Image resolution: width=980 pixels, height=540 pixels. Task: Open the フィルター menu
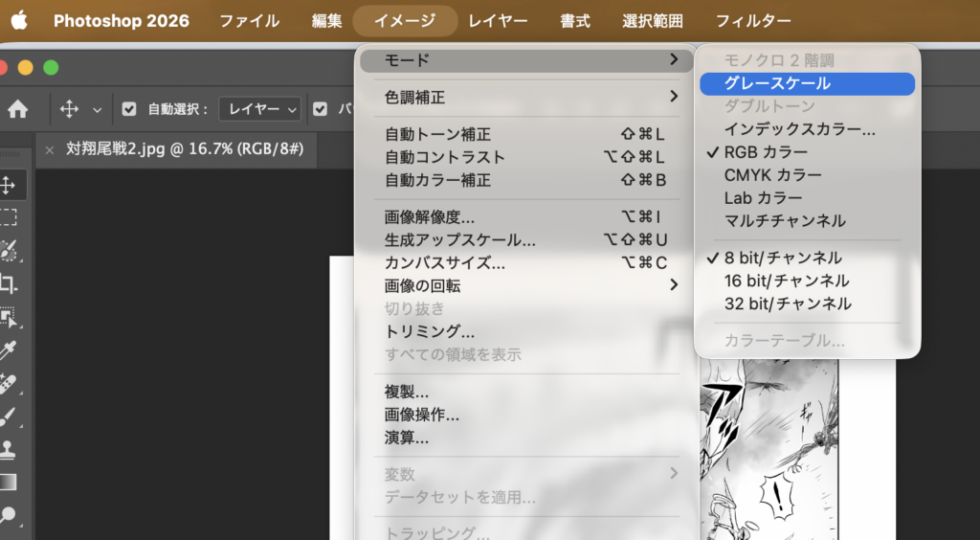click(753, 20)
